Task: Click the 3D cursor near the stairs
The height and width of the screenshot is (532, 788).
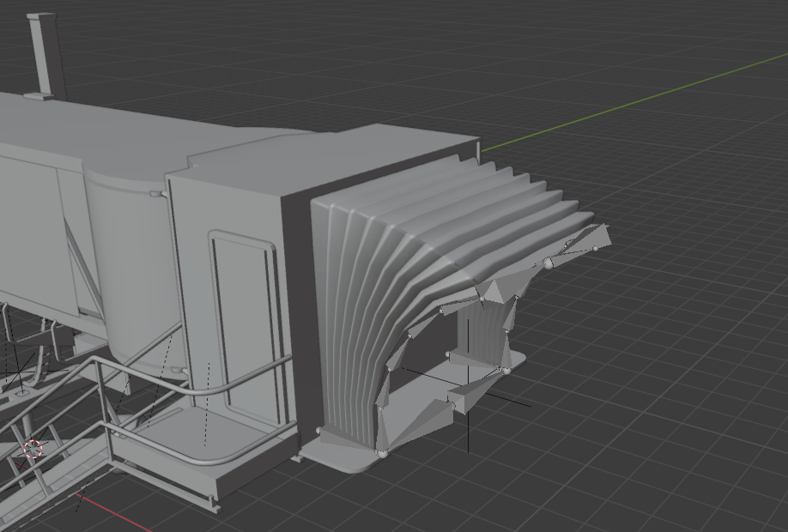Action: [33, 449]
